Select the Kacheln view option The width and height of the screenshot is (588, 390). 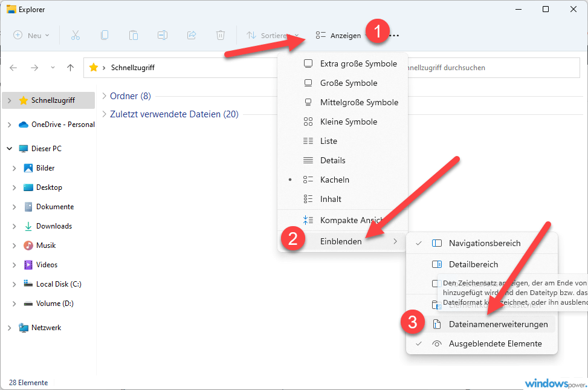343,180
